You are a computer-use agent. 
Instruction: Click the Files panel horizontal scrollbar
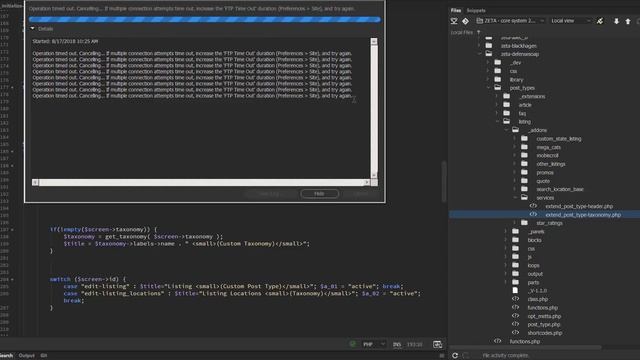tap(526, 348)
